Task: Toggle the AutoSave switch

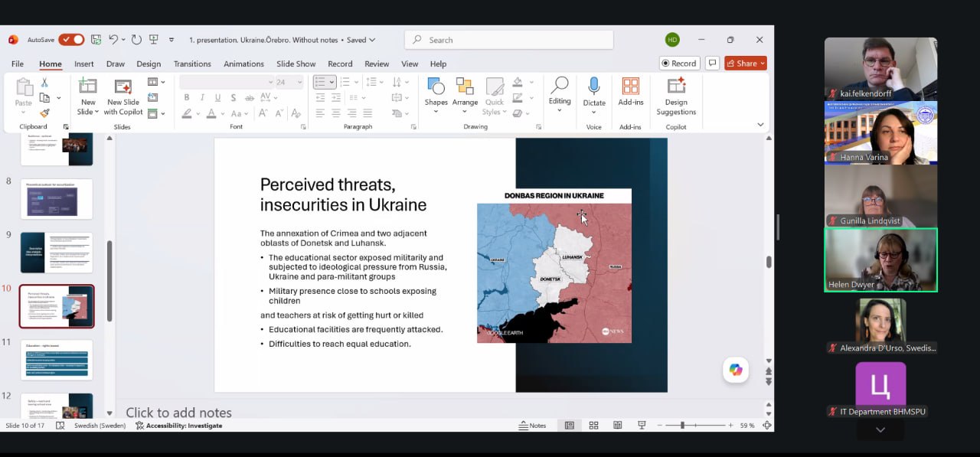Action: pyautogui.click(x=71, y=40)
